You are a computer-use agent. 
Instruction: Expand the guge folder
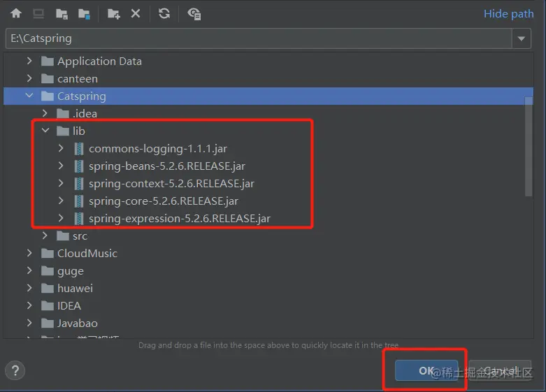tap(29, 270)
